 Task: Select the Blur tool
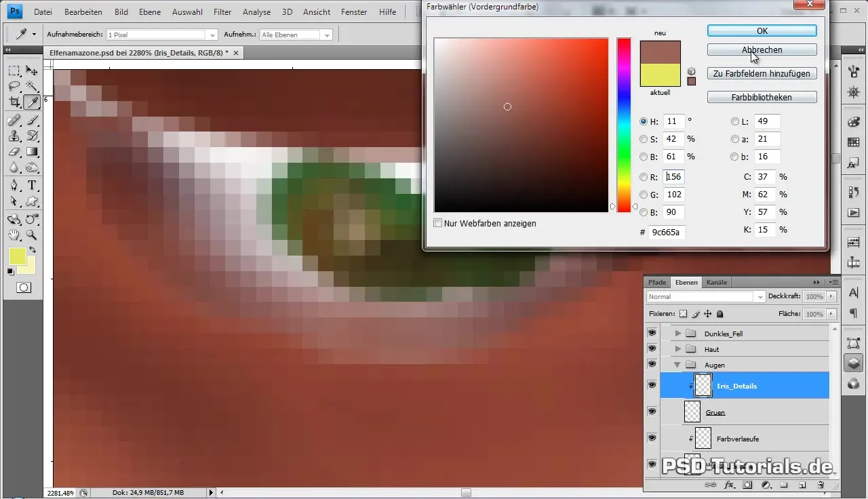[14, 167]
